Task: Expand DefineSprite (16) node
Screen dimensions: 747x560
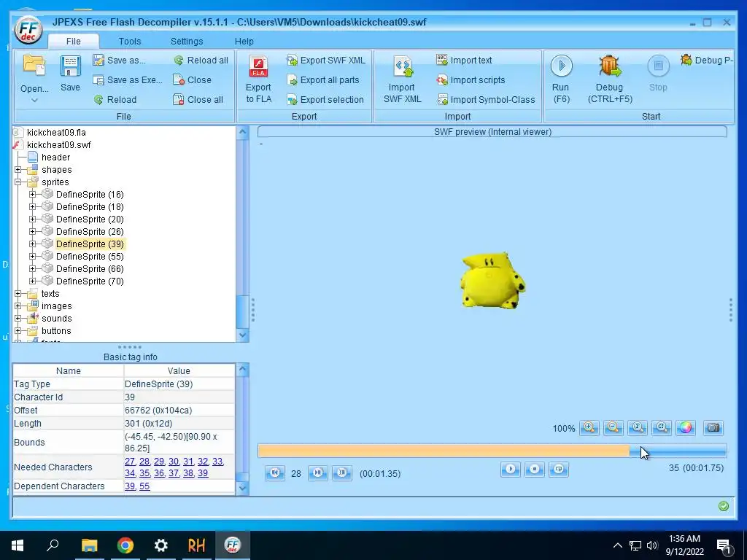Action: 32,195
